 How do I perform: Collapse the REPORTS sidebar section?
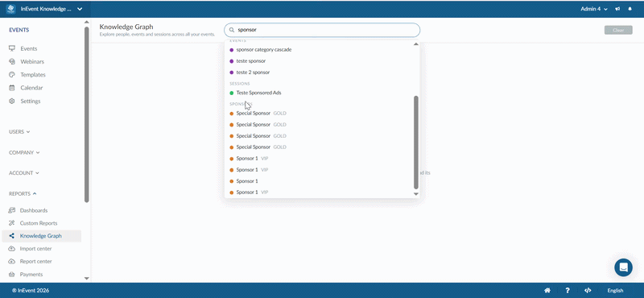tap(23, 193)
